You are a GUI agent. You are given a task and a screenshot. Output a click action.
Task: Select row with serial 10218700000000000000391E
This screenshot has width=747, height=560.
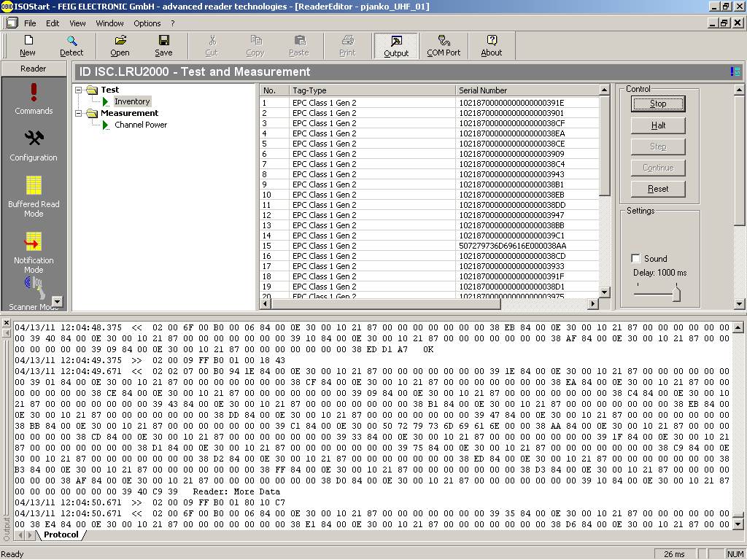tap(429, 103)
